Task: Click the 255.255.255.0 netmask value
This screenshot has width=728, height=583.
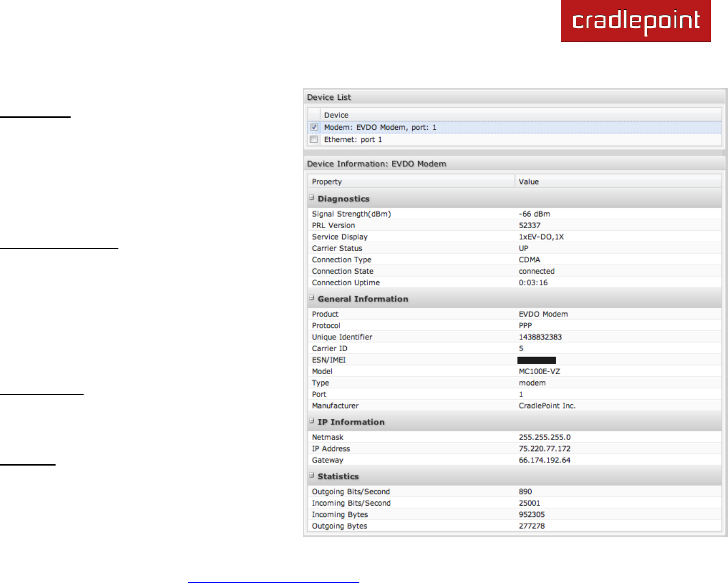Action: click(x=545, y=437)
